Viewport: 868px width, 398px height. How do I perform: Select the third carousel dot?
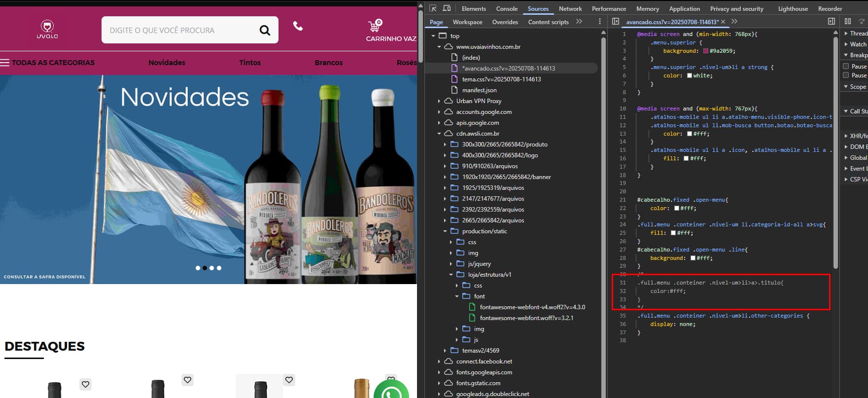212,268
